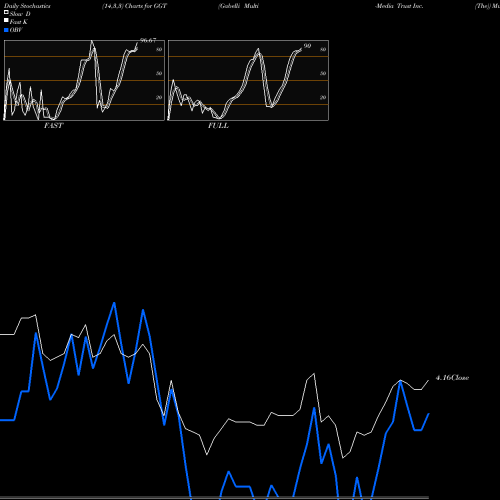Click the '99' value on FULL chart

[x=307, y=46]
